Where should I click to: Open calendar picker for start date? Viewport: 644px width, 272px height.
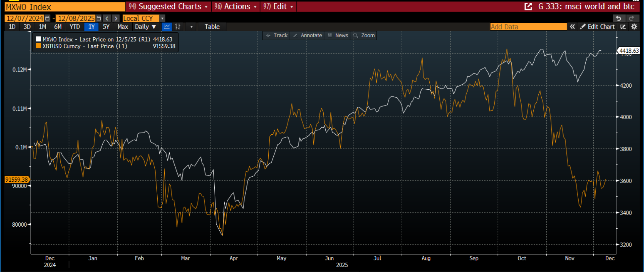click(x=48, y=18)
